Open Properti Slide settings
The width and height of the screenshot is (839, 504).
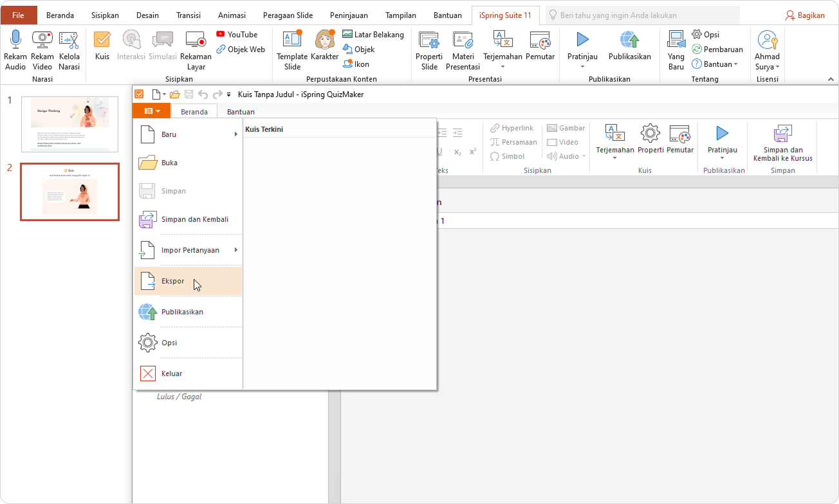click(x=429, y=41)
